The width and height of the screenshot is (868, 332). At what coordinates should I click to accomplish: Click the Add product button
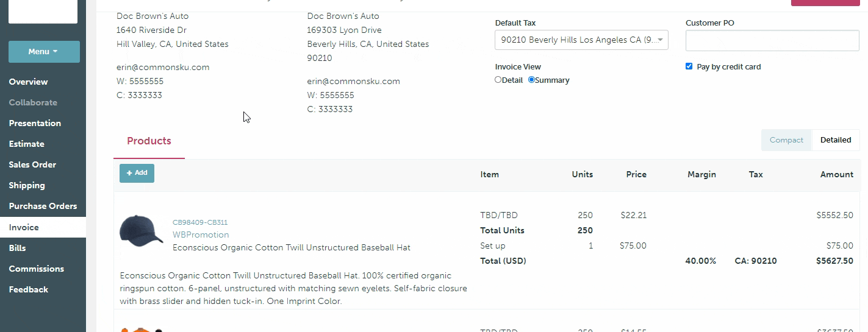(x=137, y=173)
